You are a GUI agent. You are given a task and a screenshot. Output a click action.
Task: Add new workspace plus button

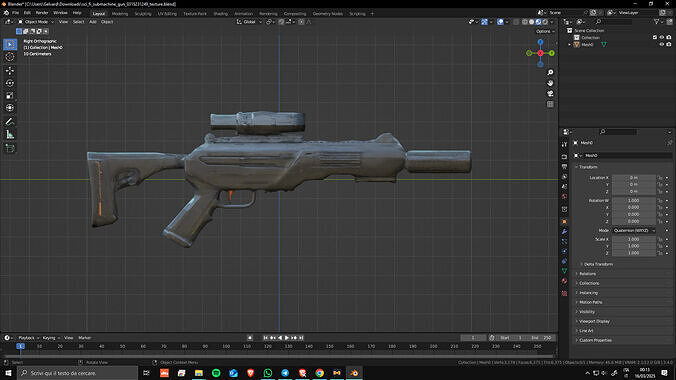click(x=372, y=14)
